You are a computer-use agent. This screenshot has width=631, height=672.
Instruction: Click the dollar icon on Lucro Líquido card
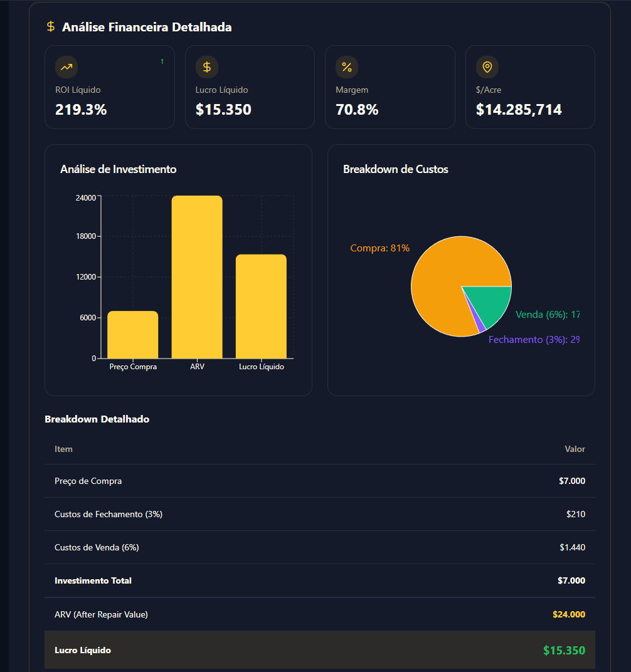tap(206, 66)
